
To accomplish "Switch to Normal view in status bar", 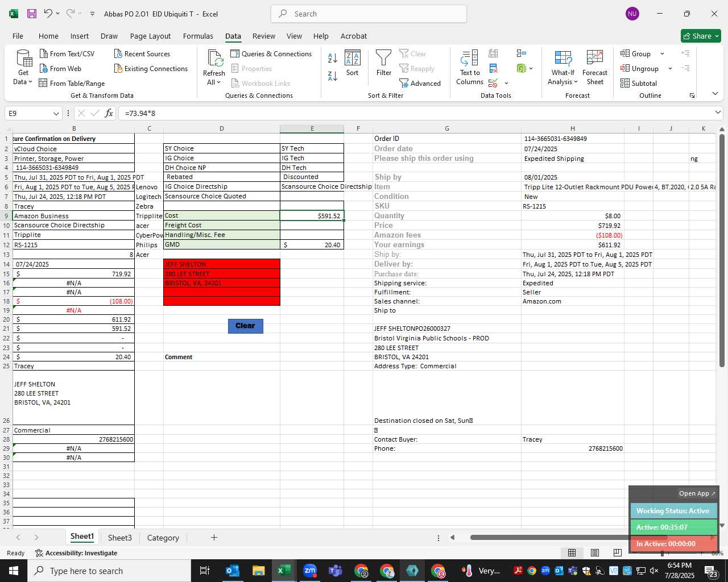I will tap(572, 552).
